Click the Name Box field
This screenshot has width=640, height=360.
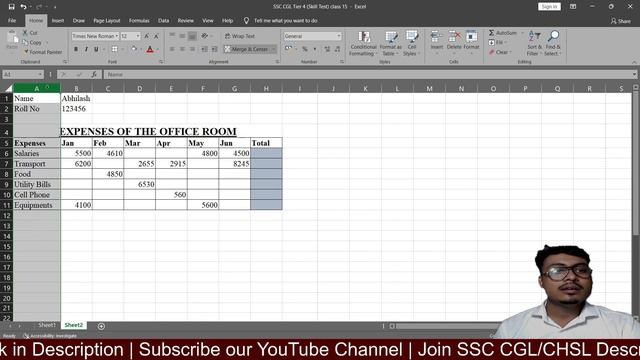pyautogui.click(x=23, y=74)
